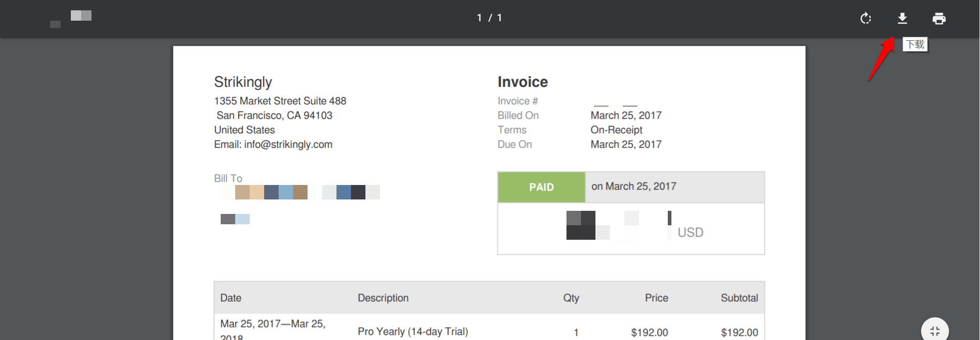Select the company name "Strikingly"
980x340 pixels.
(243, 82)
